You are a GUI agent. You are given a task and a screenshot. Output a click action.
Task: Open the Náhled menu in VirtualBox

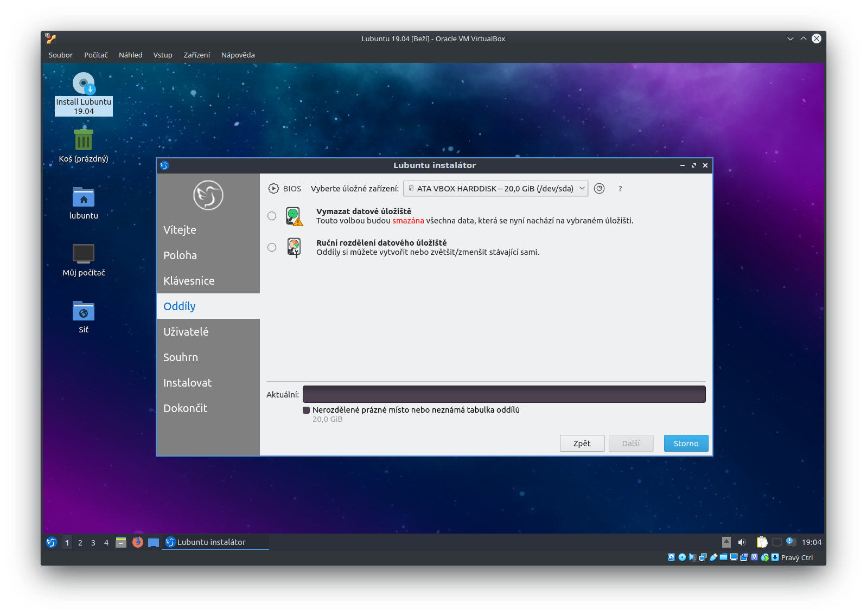tap(131, 55)
